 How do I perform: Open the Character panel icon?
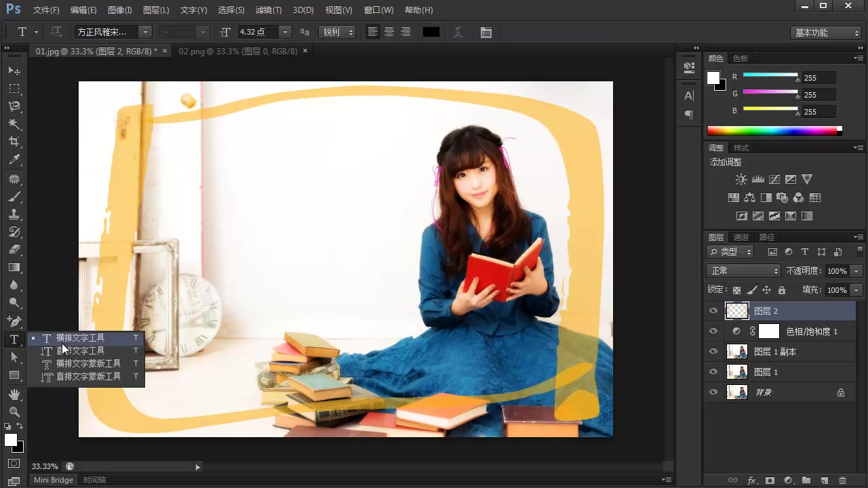[x=689, y=96]
